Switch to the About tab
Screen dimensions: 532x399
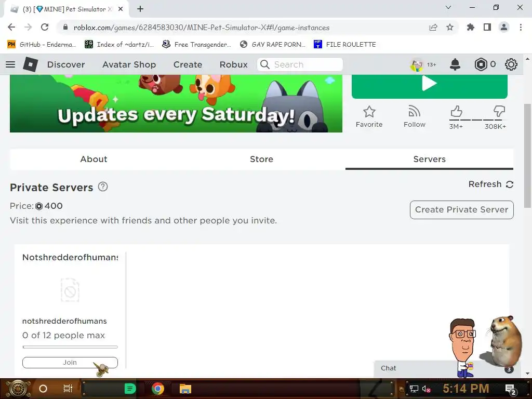(94, 159)
